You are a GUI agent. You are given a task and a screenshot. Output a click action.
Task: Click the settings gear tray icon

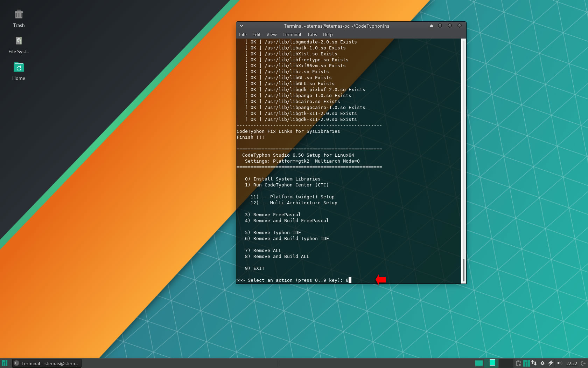(x=542, y=363)
